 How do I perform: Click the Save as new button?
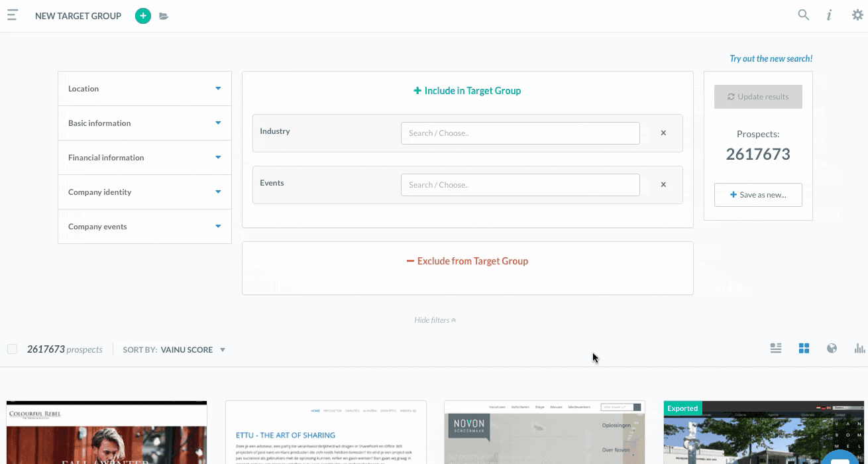coord(758,195)
